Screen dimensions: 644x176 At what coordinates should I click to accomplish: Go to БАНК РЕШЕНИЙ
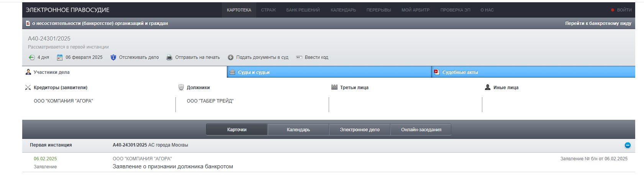point(303,10)
